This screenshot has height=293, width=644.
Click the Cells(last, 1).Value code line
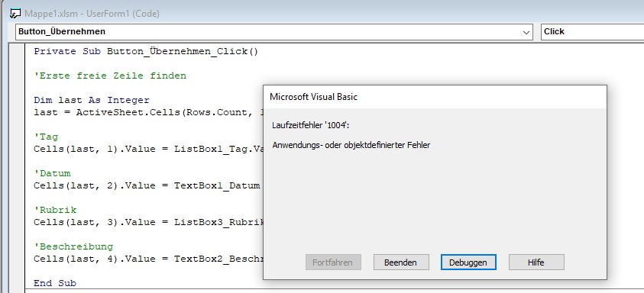(148, 149)
